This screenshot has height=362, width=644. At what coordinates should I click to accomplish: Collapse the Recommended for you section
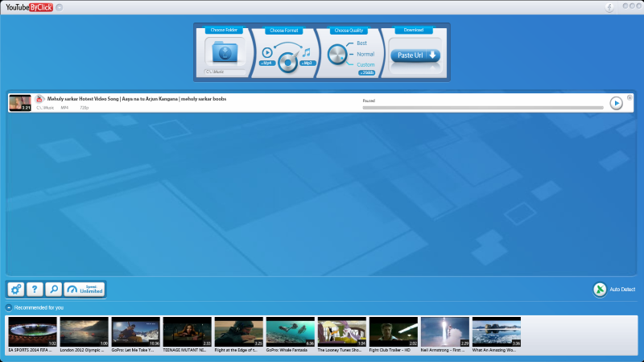click(x=9, y=307)
